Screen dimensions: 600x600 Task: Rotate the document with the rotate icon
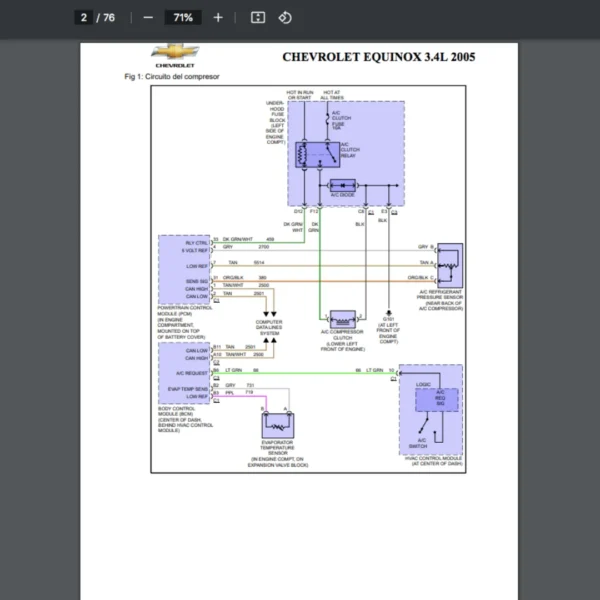click(285, 18)
